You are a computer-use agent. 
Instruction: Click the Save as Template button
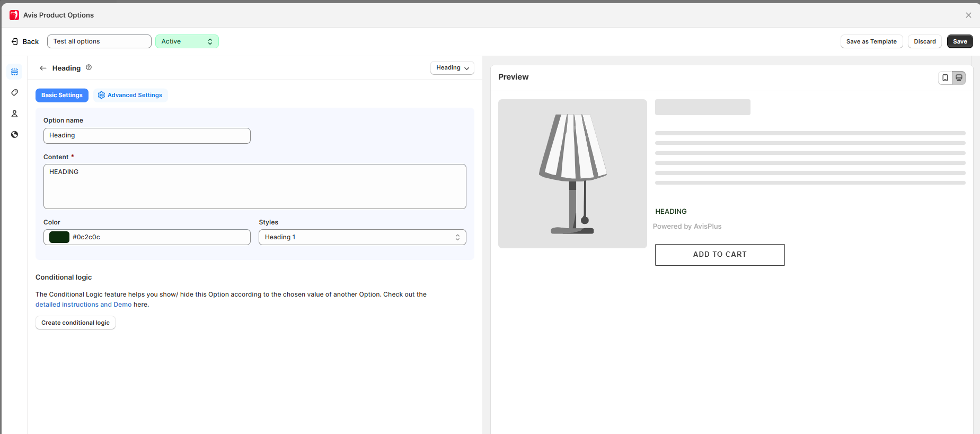coord(871,41)
